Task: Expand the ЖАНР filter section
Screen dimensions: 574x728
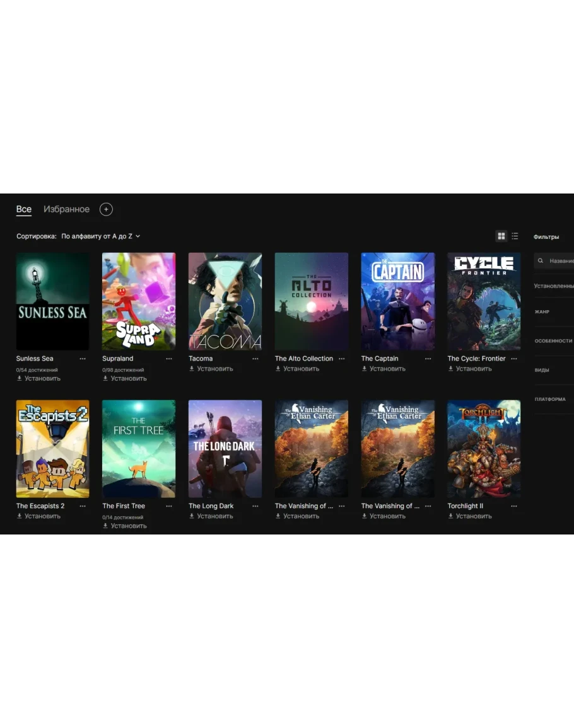Action: coord(542,312)
